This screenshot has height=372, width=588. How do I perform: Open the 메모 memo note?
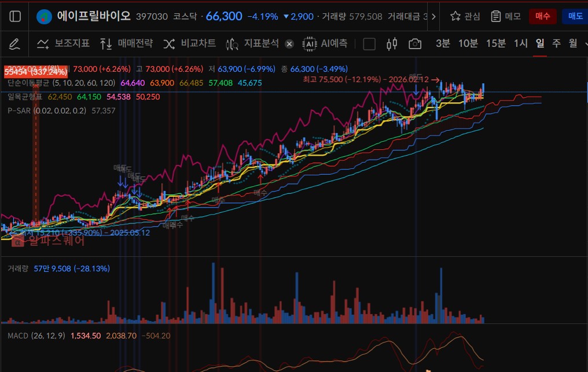tap(505, 16)
